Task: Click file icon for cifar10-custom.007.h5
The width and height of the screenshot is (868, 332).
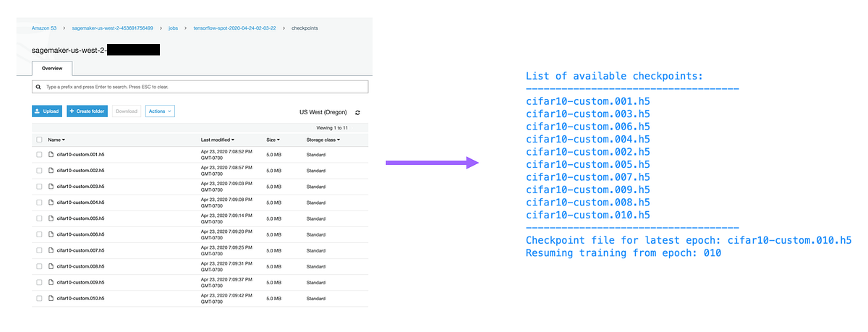Action: coord(51,250)
